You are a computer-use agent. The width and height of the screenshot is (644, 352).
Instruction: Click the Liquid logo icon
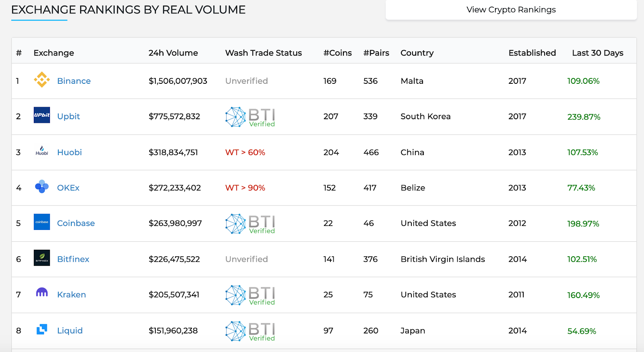coord(42,329)
